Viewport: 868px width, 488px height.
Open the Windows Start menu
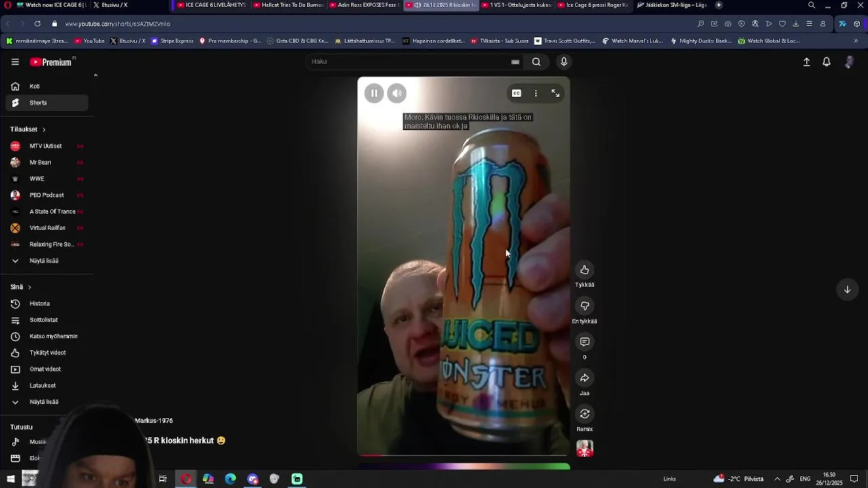click(x=11, y=479)
